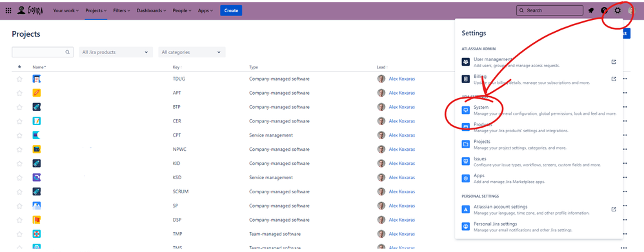Click the Issues settings icon
This screenshot has height=252, width=644.
(465, 161)
